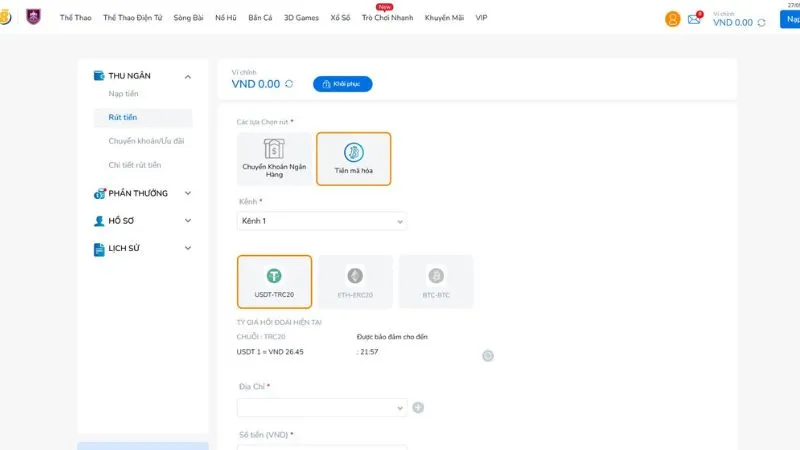Click the add address plus icon
The image size is (800, 450).
[418, 407]
